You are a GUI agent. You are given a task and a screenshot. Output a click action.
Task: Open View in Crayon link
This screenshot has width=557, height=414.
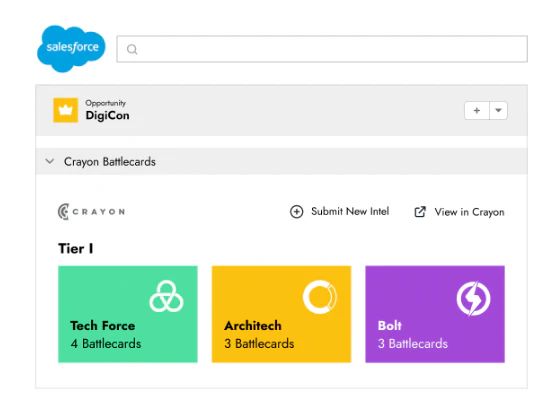(x=469, y=212)
